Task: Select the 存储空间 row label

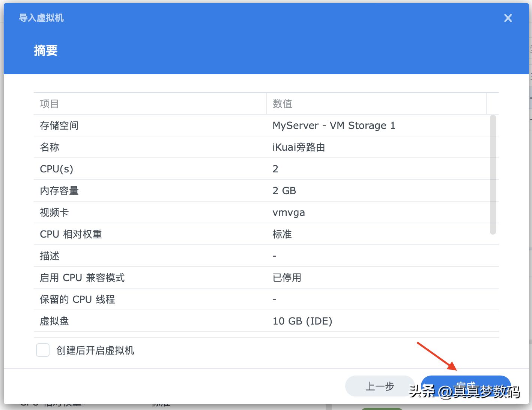Action: point(59,126)
